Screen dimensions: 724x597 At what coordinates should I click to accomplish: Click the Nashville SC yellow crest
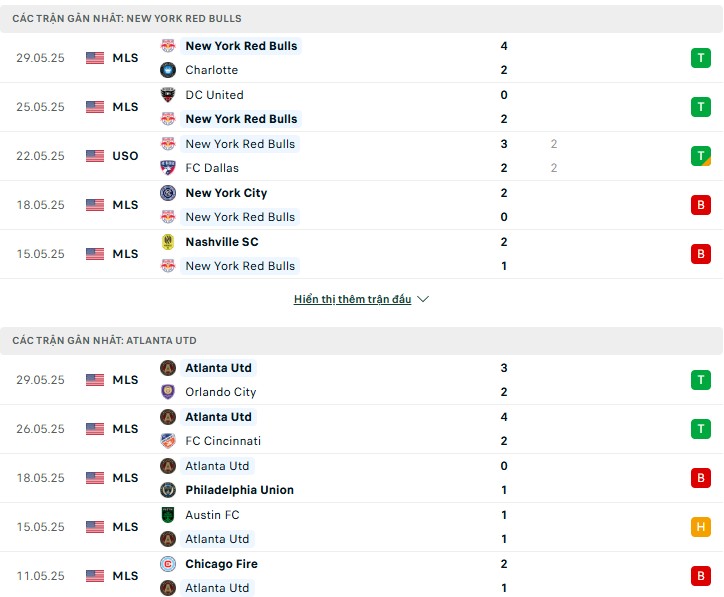(x=168, y=241)
